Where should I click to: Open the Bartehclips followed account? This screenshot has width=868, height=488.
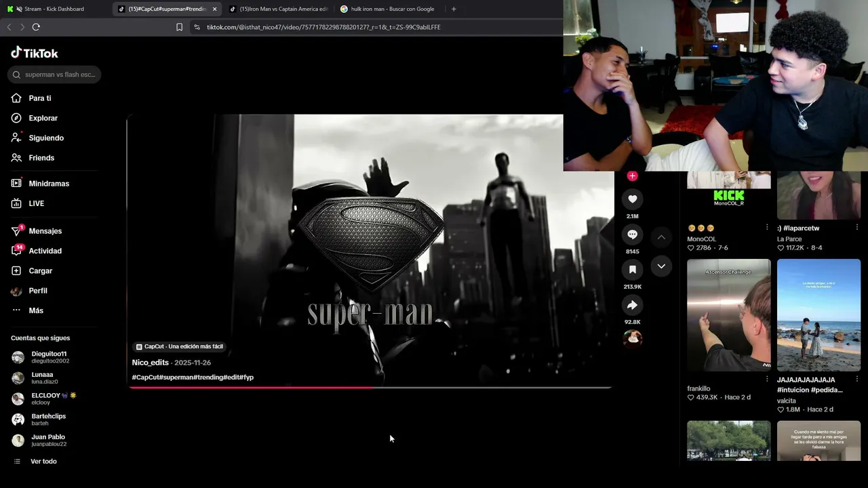click(x=39, y=420)
